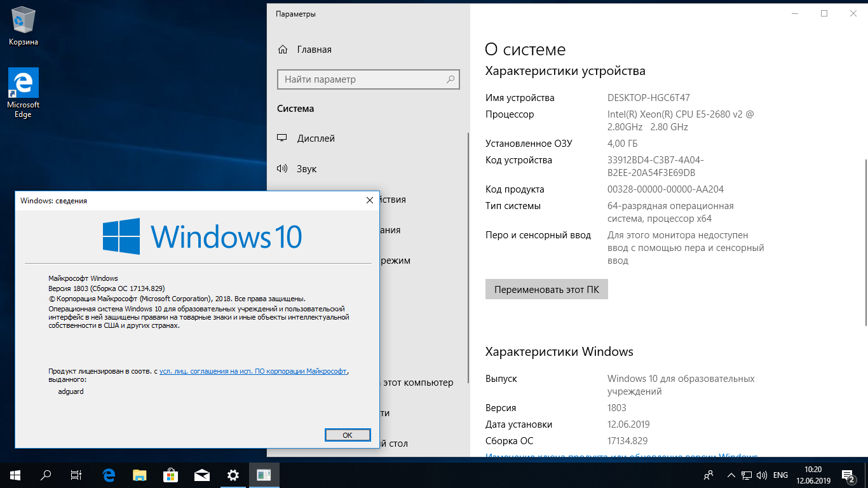This screenshot has height=488, width=868.
Task: Close the 'Windows: сведения' dialog
Action: [370, 200]
